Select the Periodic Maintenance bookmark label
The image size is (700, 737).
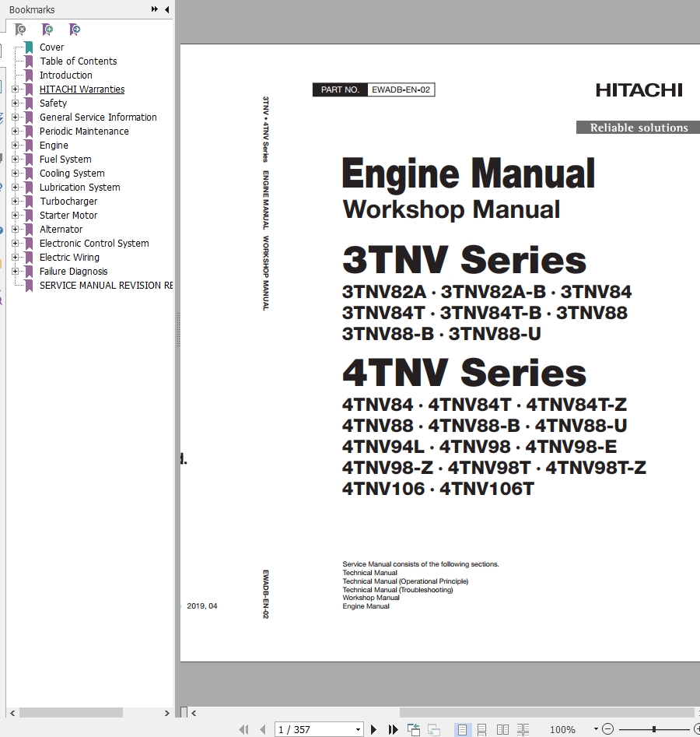84,132
